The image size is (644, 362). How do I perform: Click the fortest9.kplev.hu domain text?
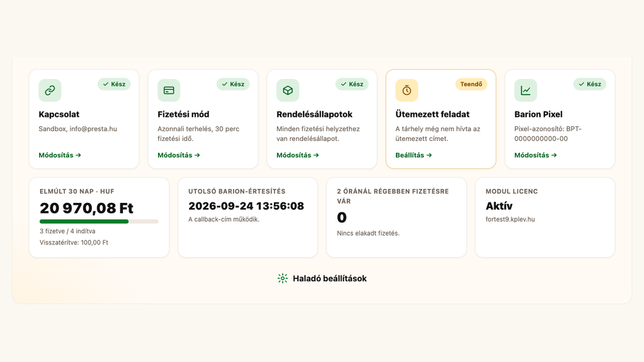[510, 219]
